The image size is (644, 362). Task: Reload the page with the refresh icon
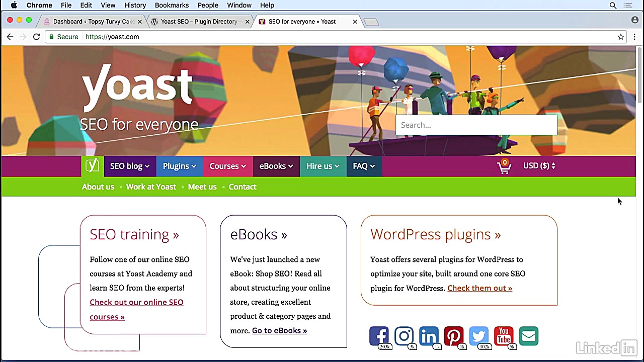[36, 37]
